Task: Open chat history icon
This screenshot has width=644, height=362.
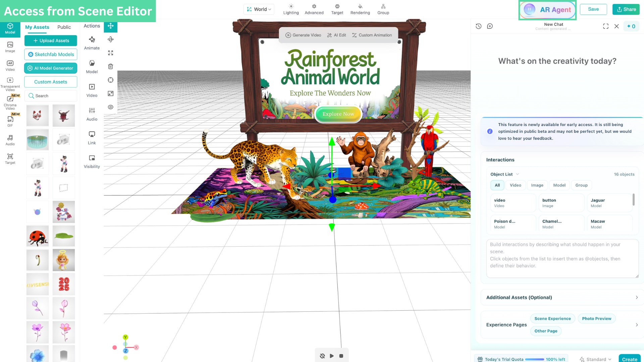Action: click(479, 26)
